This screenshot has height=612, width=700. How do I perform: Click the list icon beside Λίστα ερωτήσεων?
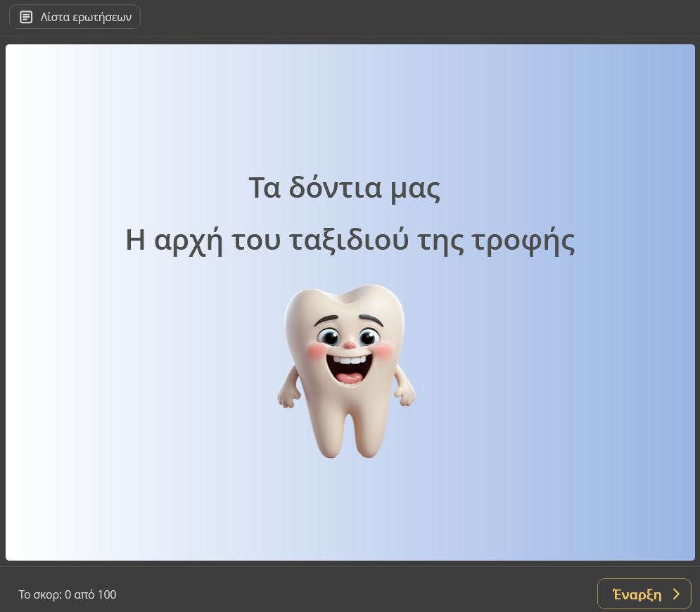point(26,18)
